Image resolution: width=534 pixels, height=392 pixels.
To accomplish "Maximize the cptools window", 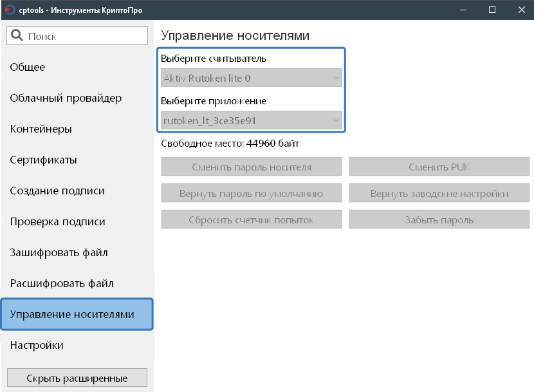I will click(x=492, y=10).
